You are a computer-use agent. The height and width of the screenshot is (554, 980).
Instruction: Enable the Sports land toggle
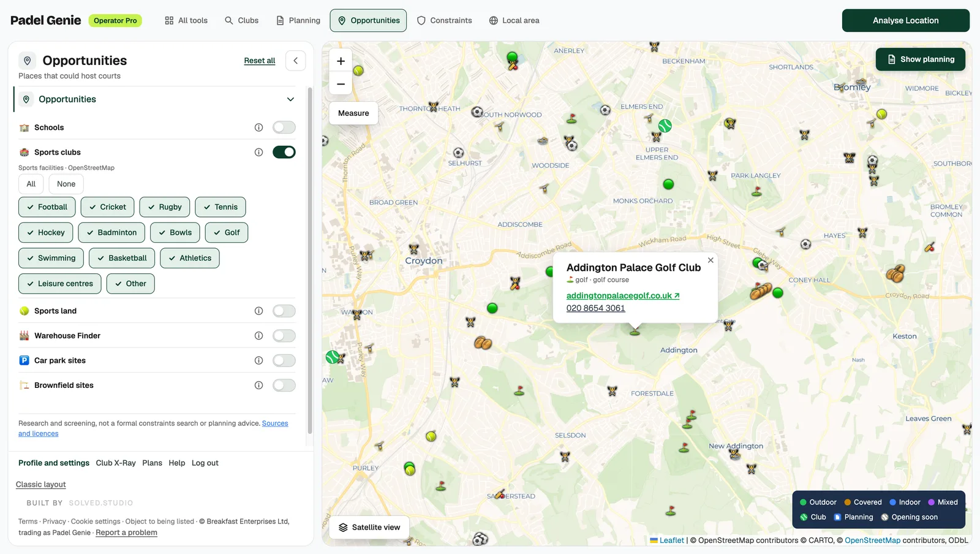284,311
